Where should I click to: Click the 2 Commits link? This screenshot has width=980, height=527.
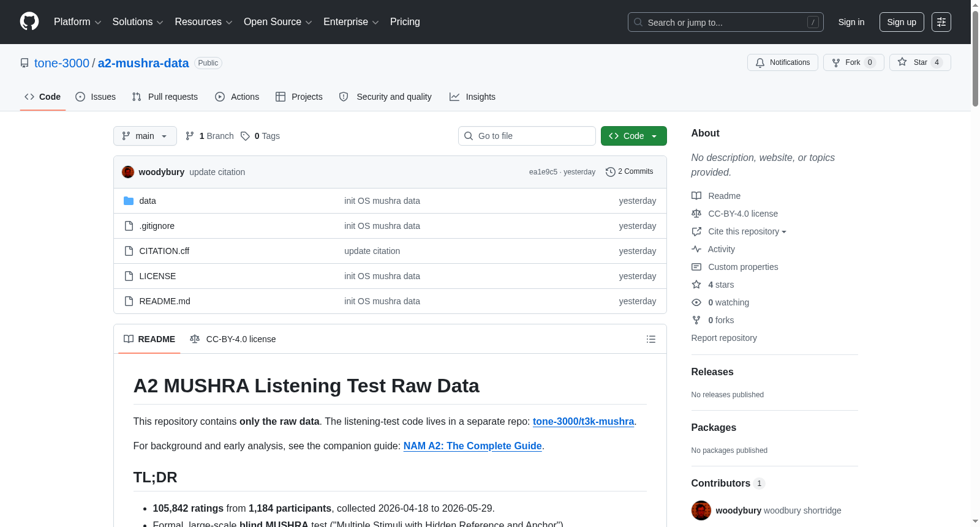[630, 171]
